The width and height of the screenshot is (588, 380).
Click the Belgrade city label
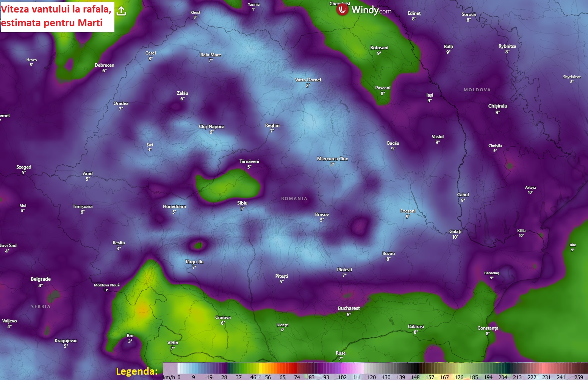click(41, 279)
